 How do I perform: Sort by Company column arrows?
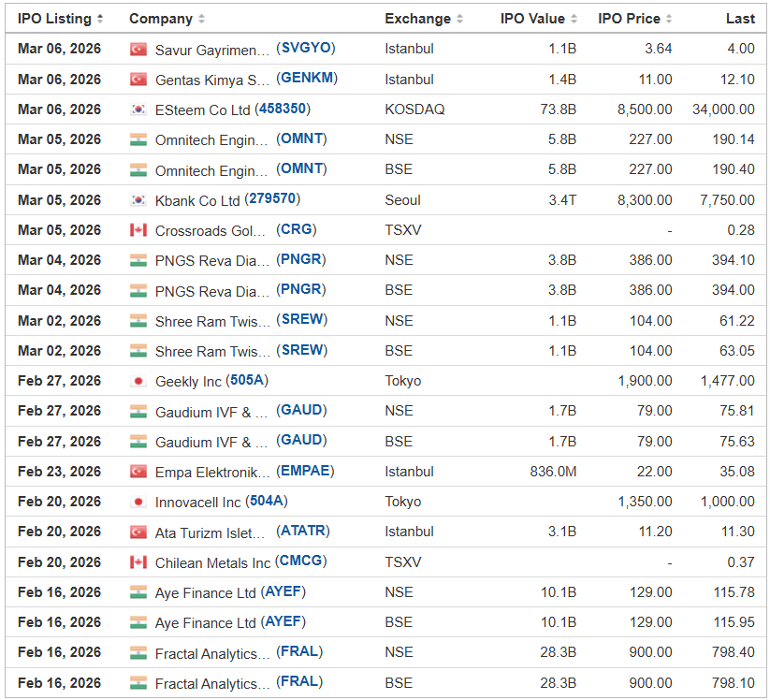201,19
